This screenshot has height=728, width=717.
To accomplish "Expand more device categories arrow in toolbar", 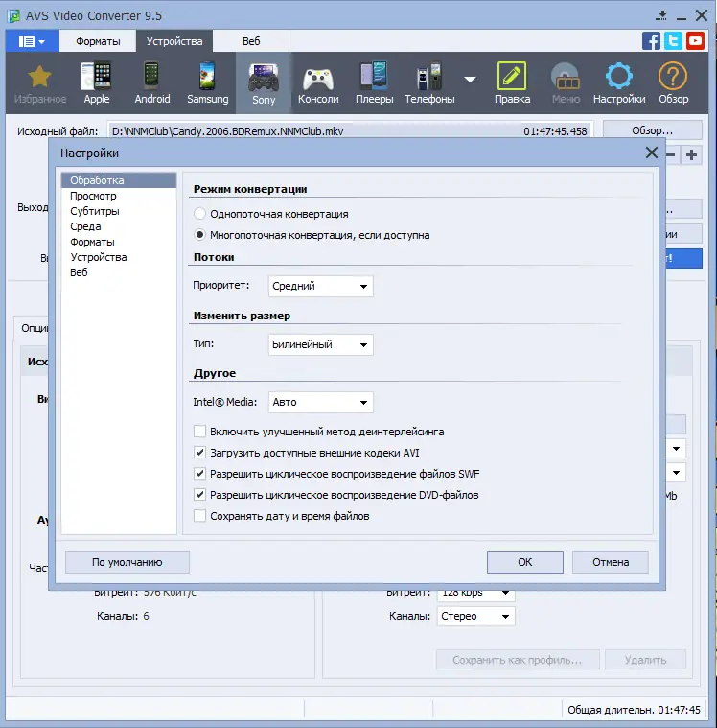I will [470, 80].
